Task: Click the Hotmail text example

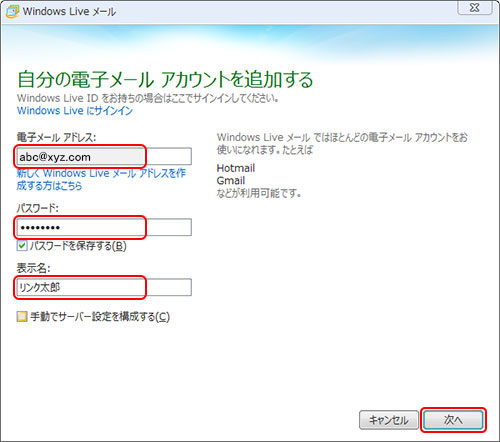Action: (x=236, y=168)
